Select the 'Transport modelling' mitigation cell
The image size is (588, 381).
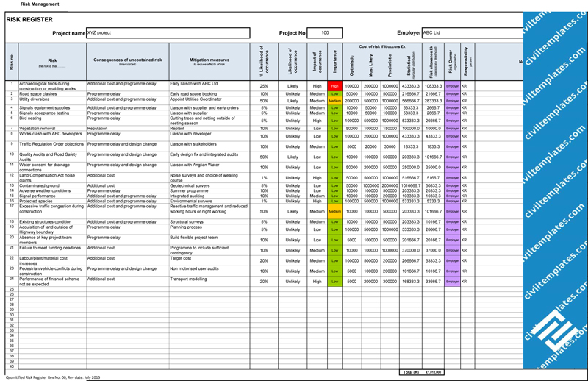pyautogui.click(x=209, y=281)
